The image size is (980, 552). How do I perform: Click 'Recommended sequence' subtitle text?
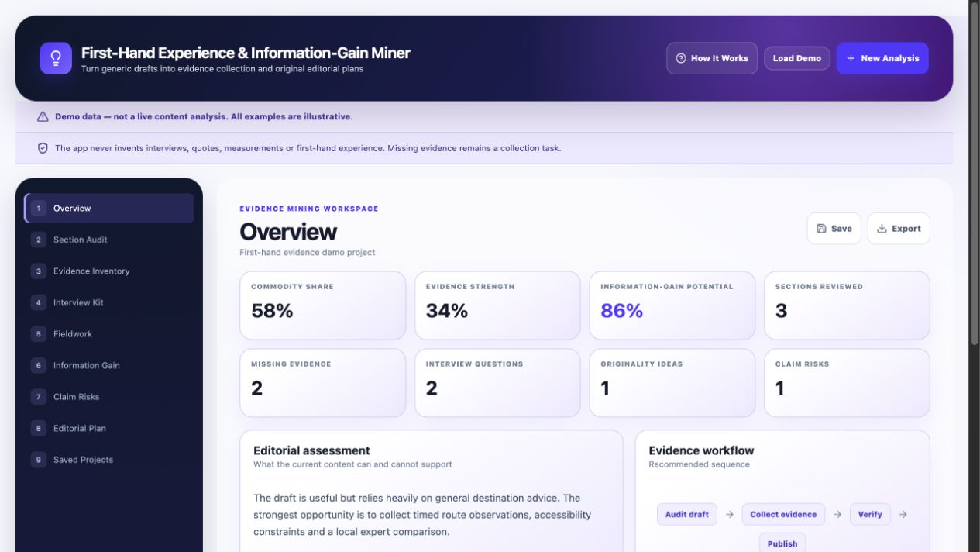pyautogui.click(x=700, y=464)
